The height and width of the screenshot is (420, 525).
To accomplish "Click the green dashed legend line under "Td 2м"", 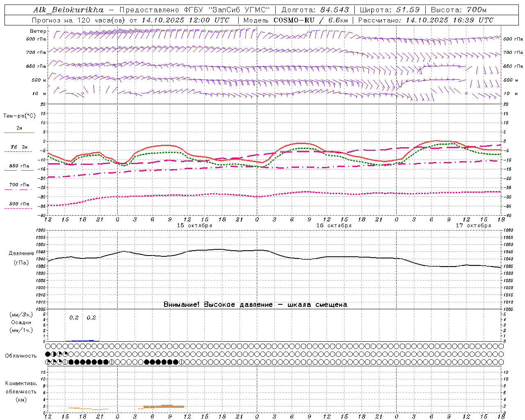I will (18, 152).
